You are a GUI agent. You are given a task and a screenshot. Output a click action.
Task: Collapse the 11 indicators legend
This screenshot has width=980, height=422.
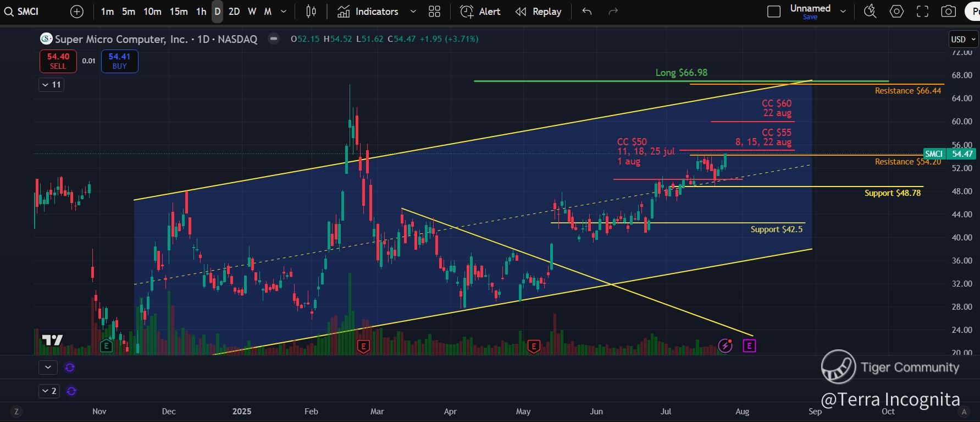[51, 85]
